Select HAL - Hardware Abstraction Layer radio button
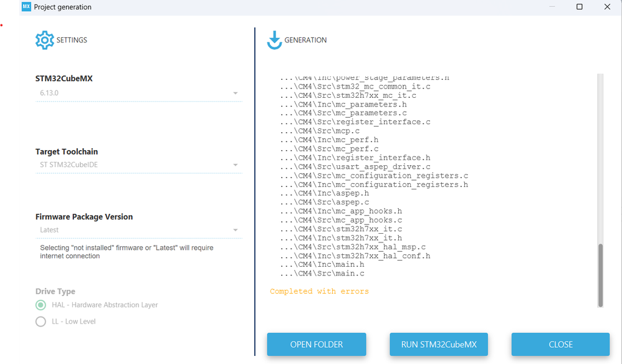 41,305
